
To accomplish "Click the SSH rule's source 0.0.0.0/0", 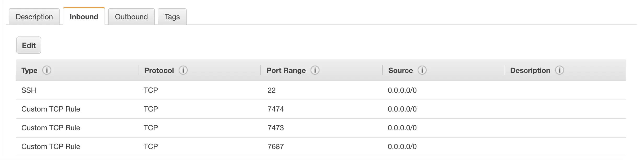I will (x=402, y=90).
